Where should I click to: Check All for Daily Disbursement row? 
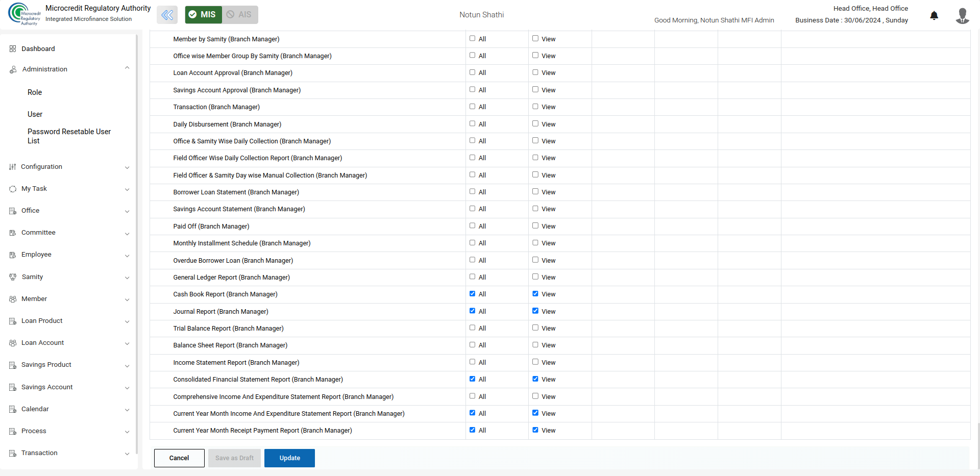pyautogui.click(x=472, y=123)
